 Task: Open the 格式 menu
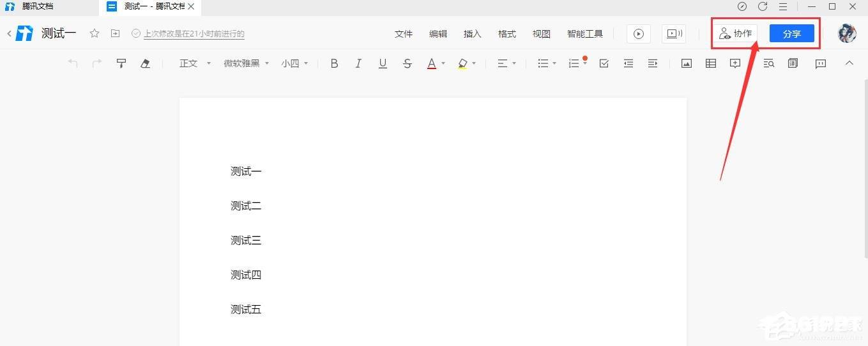(x=507, y=34)
